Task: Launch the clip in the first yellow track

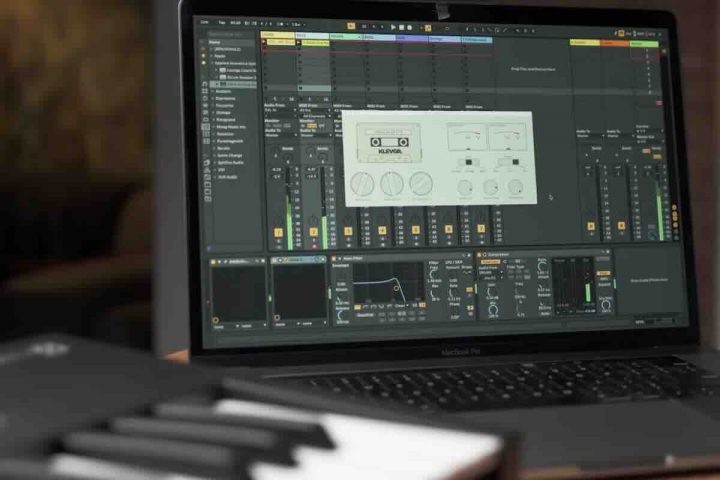Action: click(x=264, y=42)
